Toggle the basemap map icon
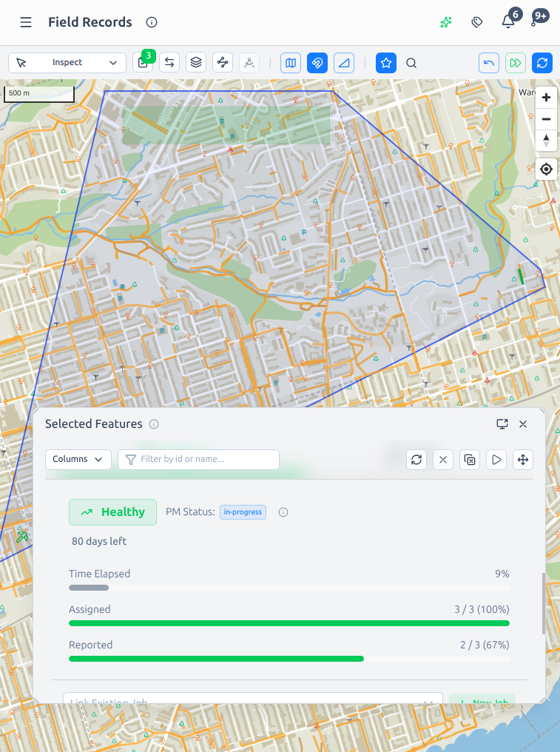This screenshot has width=560, height=752. tap(291, 63)
